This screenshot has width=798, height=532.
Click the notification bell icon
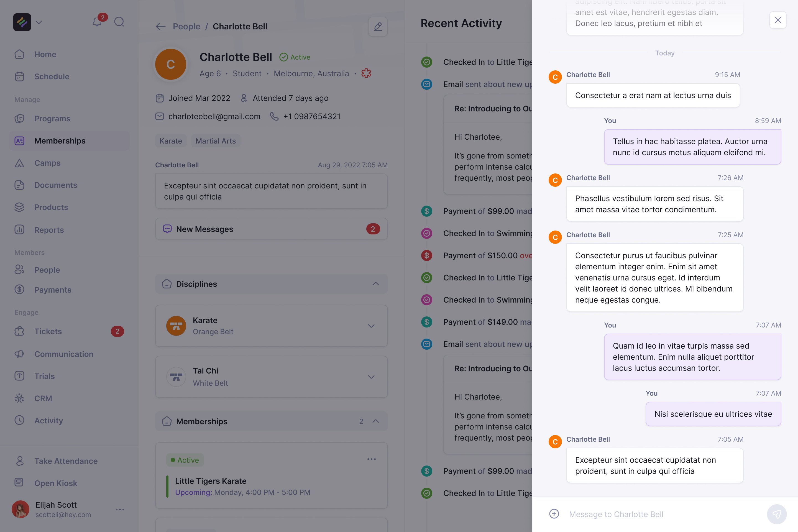(97, 22)
